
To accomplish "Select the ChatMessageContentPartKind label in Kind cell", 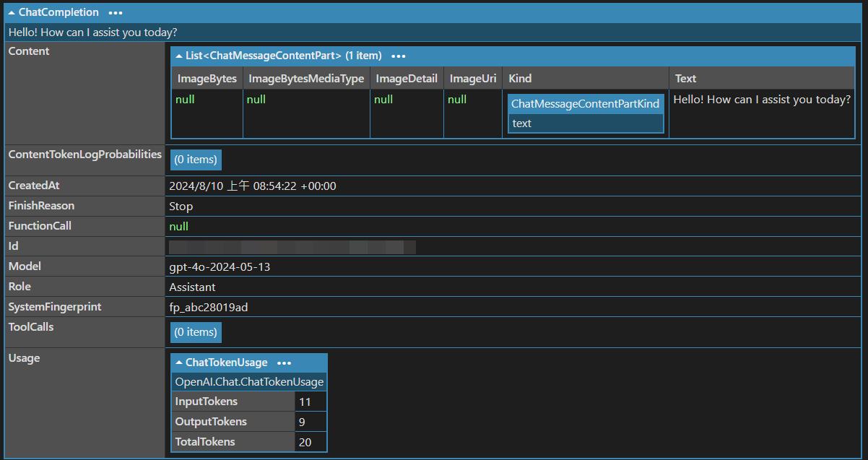I will click(x=585, y=104).
